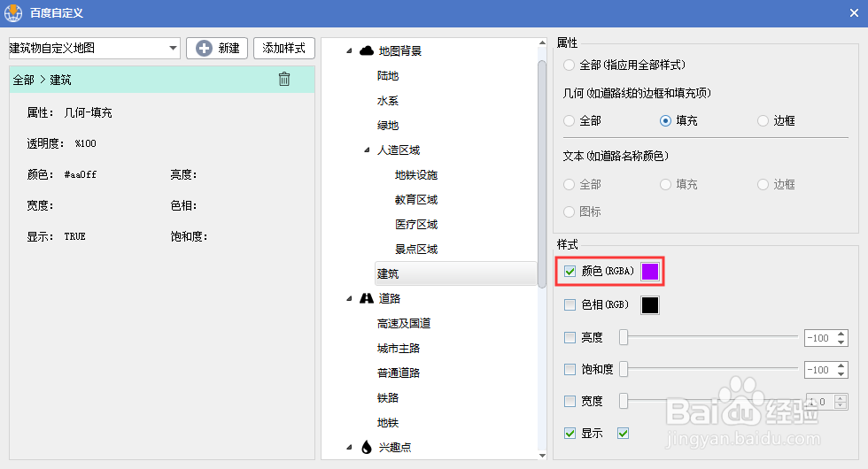This screenshot has height=469, width=868.
Task: Select 陆地 in the tree
Action: [x=388, y=76]
